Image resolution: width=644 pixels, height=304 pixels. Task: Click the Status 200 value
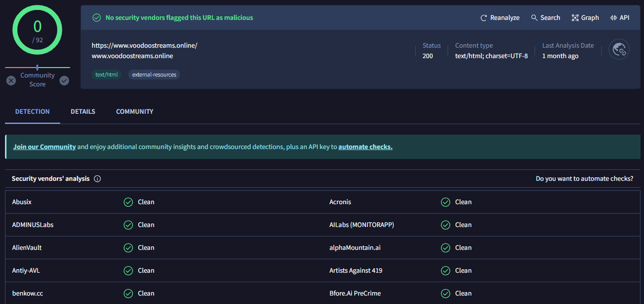point(428,56)
